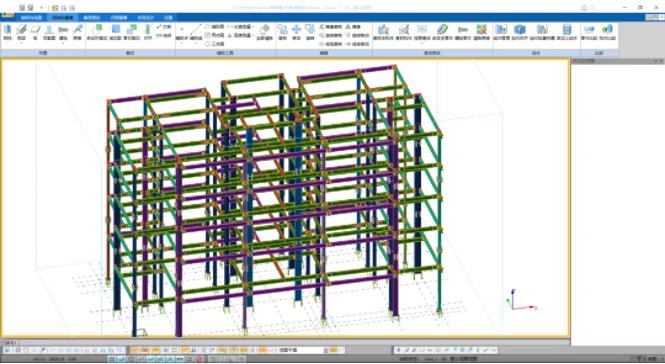Click the diagonal auxiliary line icon

pos(196,32)
